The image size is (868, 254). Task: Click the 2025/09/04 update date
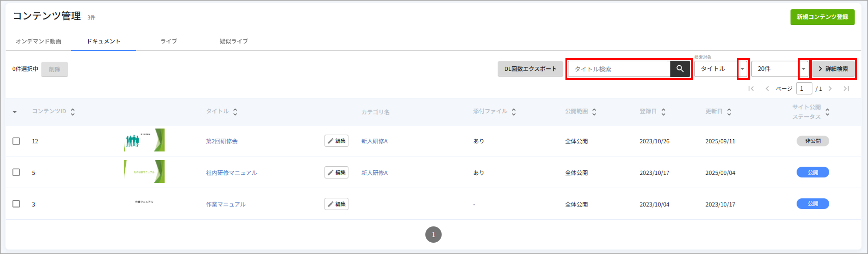[x=720, y=173]
